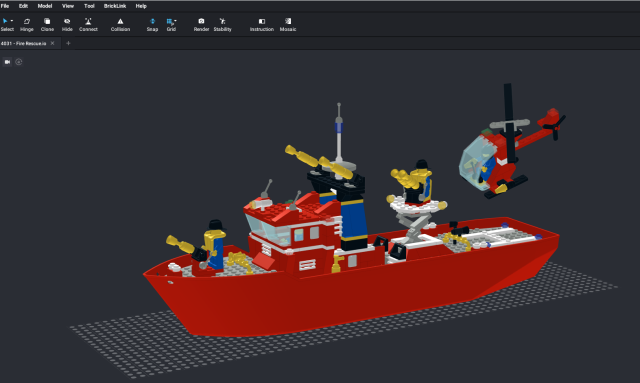Open the View menu
Screen dimensions: 640x383
(x=68, y=6)
